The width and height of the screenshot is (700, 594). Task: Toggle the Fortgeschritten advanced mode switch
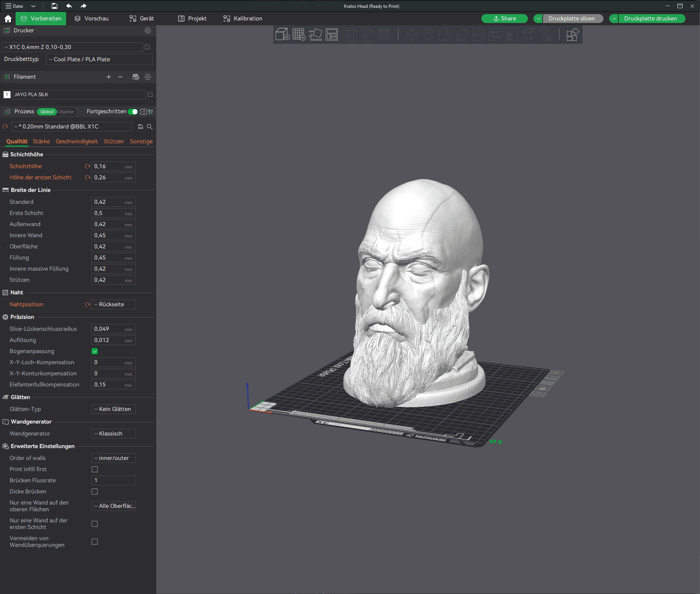pyautogui.click(x=133, y=112)
